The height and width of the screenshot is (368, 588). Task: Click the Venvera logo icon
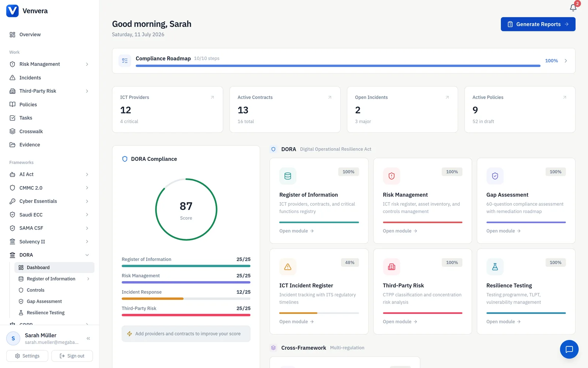point(12,11)
